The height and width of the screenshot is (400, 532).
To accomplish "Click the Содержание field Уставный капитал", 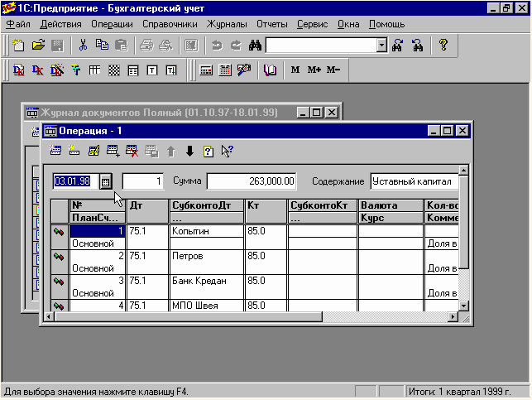I will (x=415, y=181).
